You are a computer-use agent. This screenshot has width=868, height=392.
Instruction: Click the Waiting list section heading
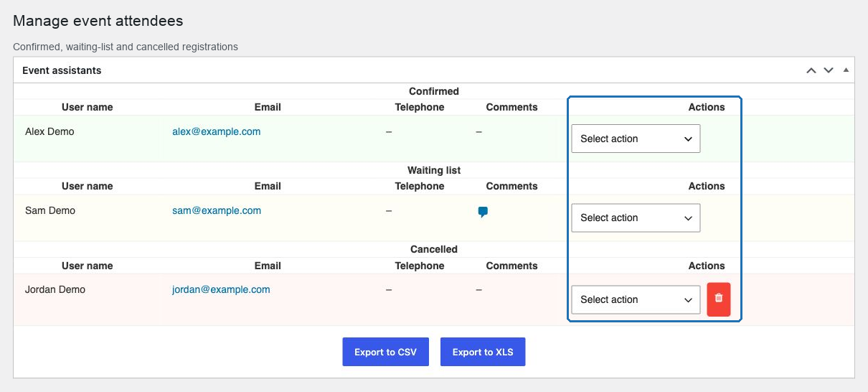click(x=434, y=170)
